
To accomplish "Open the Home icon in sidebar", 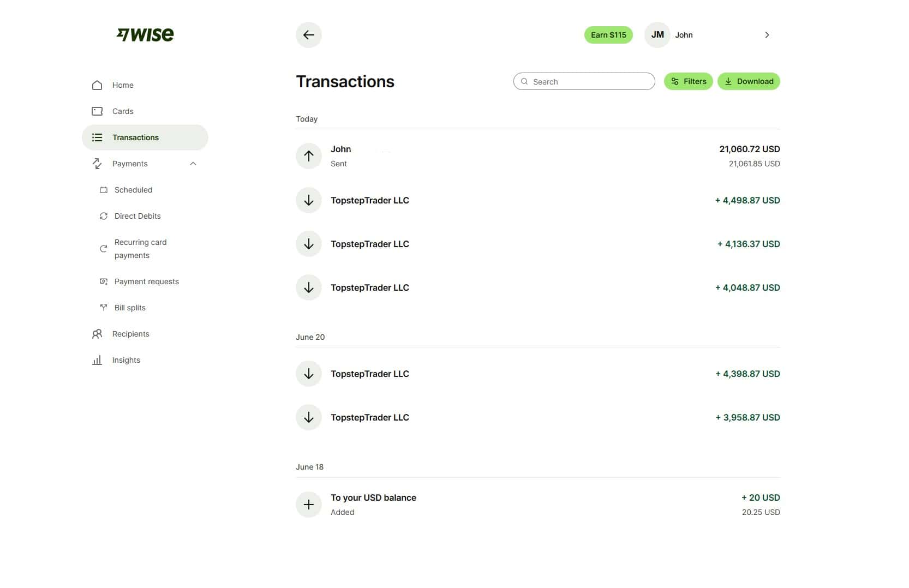I will tap(97, 85).
